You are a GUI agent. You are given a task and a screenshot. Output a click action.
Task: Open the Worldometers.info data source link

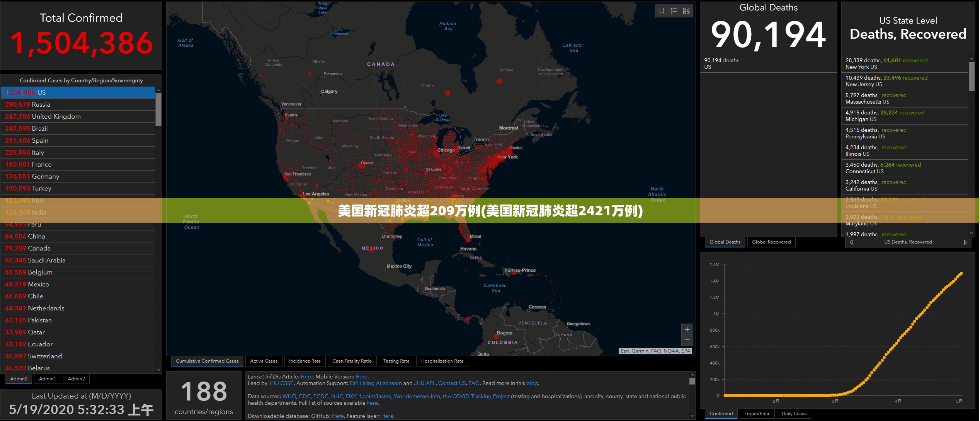pos(417,397)
